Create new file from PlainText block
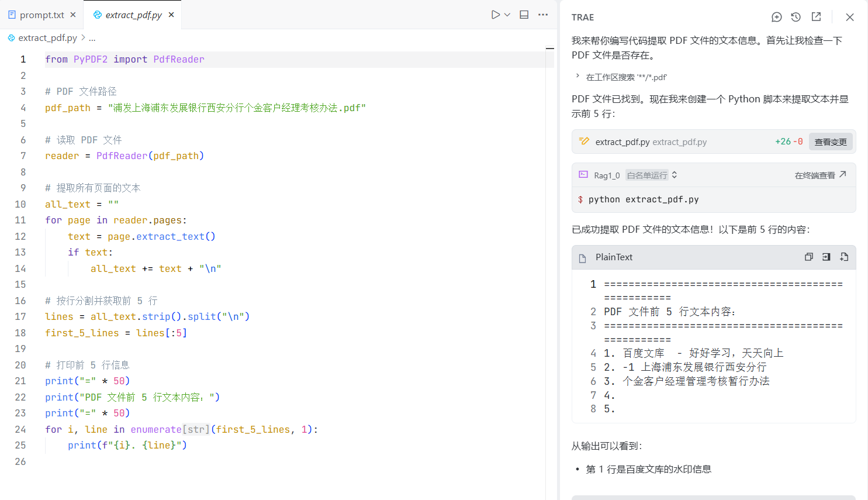The image size is (868, 500). click(844, 257)
